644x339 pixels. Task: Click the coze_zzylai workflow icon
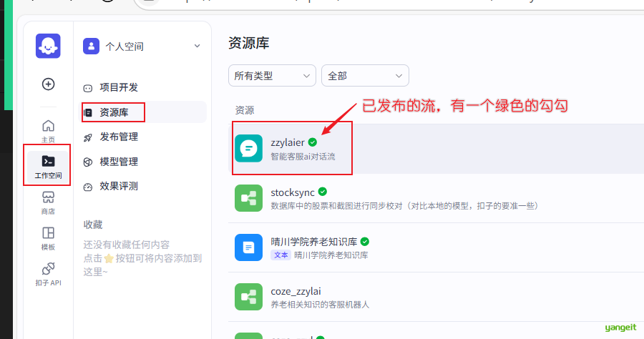[248, 297]
